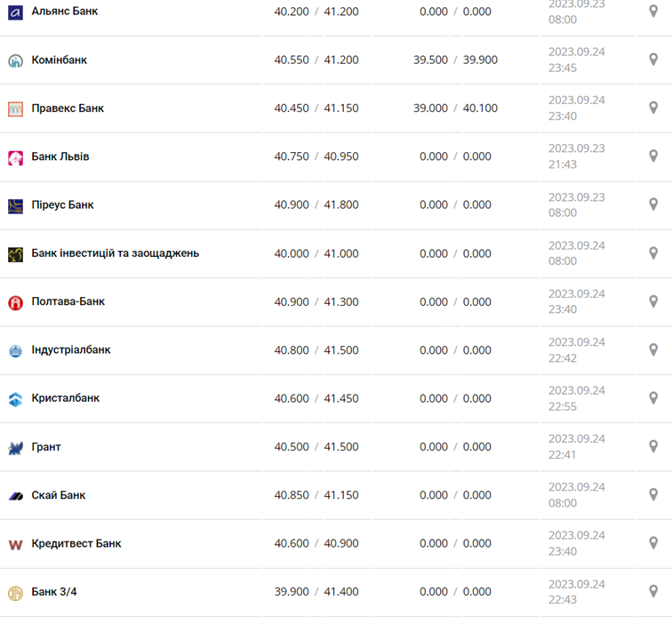Show Кристалбанк branch location pin
This screenshot has height=625, width=672.
653,397
